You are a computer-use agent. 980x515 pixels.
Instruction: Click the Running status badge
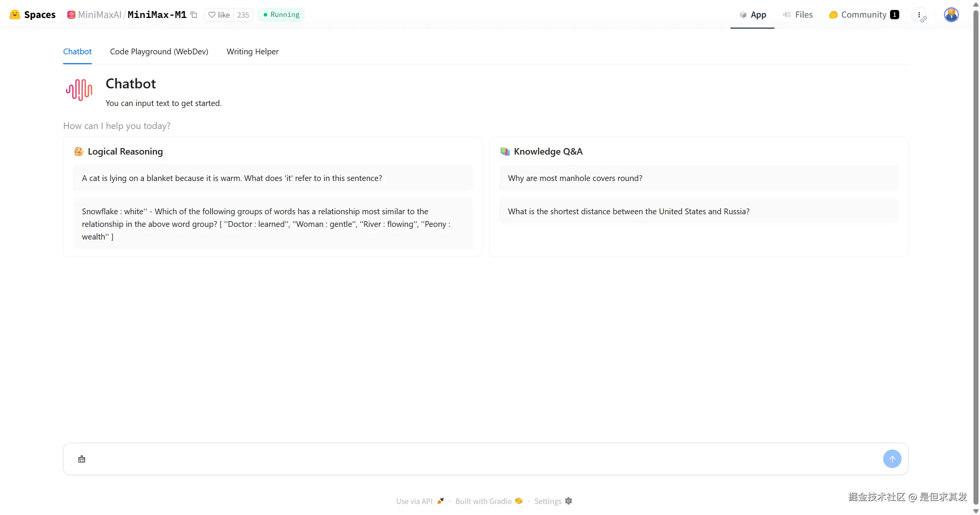point(281,15)
